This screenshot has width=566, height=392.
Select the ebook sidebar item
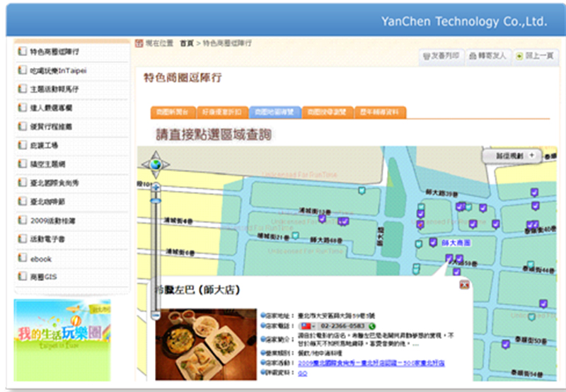point(41,259)
